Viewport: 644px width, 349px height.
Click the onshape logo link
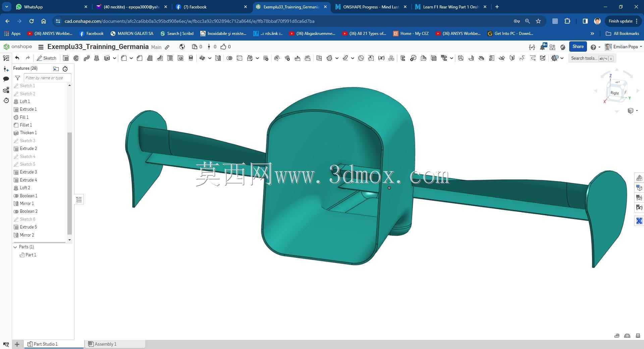click(18, 47)
